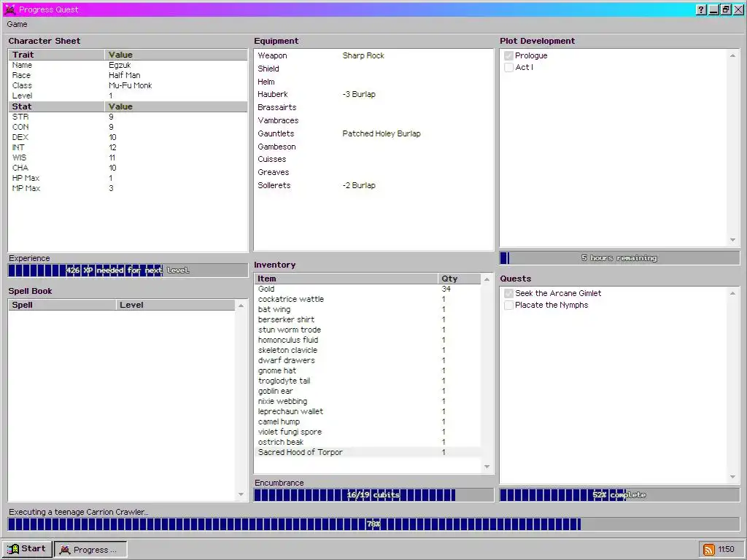Click Spell Book scroll up arrow
Viewport: 747px width, 560px height.
click(241, 306)
